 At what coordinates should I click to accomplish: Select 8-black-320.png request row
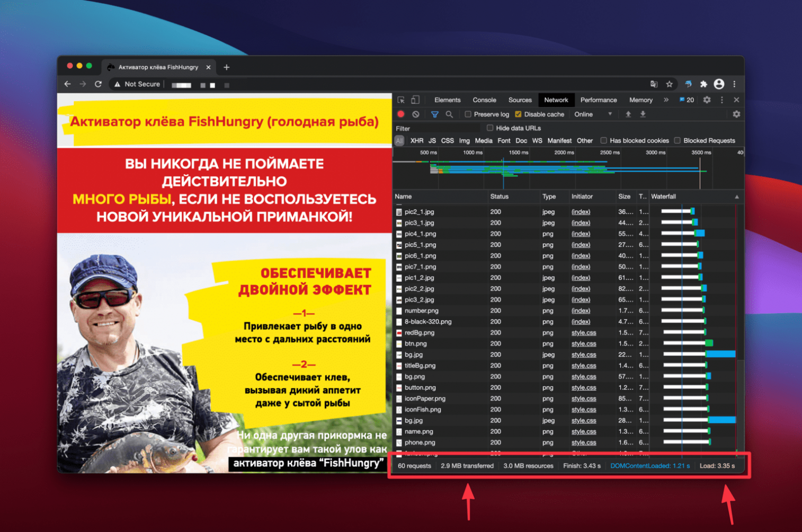pyautogui.click(x=565, y=322)
